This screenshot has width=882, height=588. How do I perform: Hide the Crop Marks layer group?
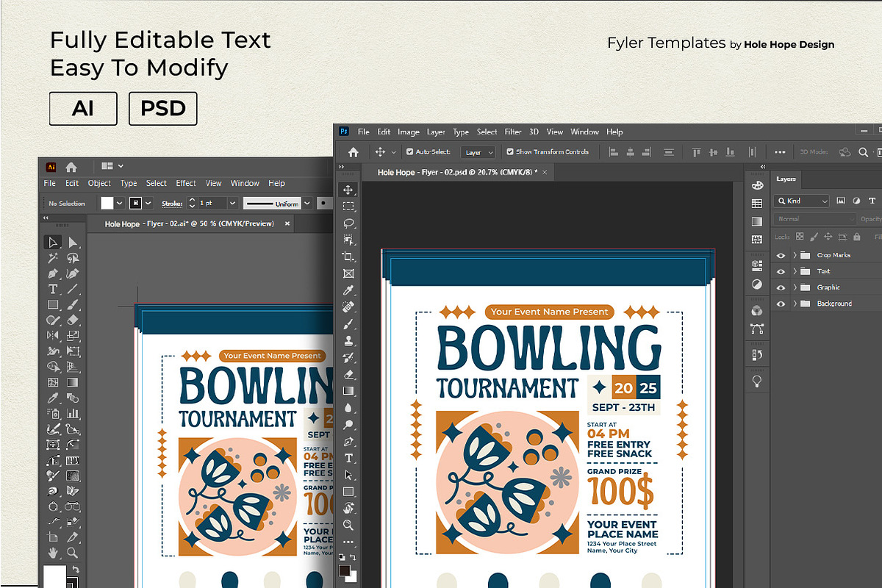pos(781,255)
